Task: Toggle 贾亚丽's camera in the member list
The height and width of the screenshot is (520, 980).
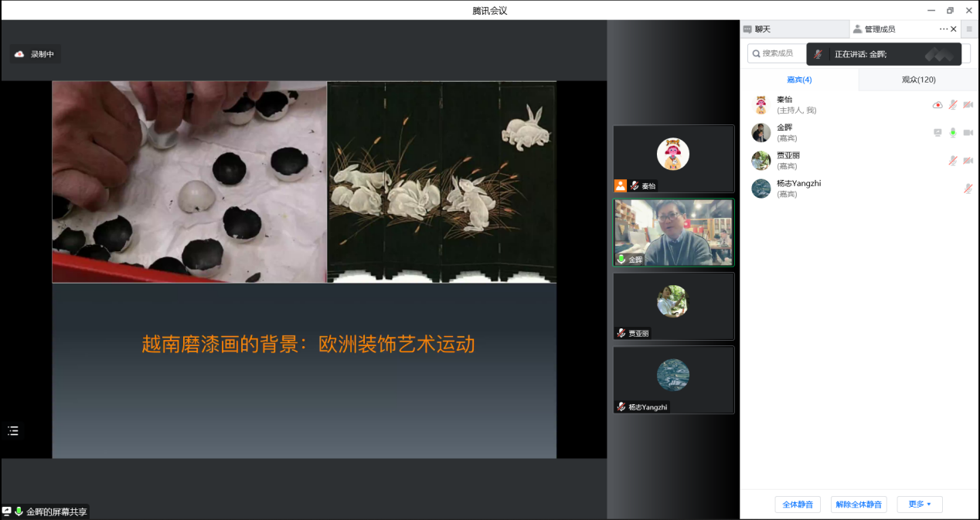Action: click(x=968, y=161)
